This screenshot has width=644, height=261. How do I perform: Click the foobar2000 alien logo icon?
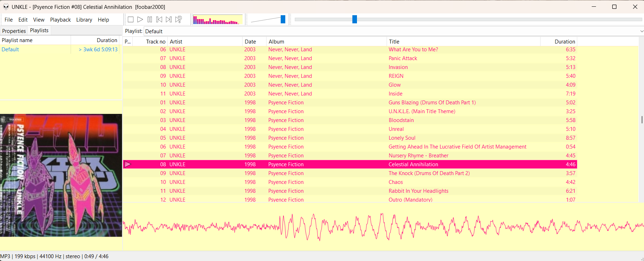pos(6,7)
